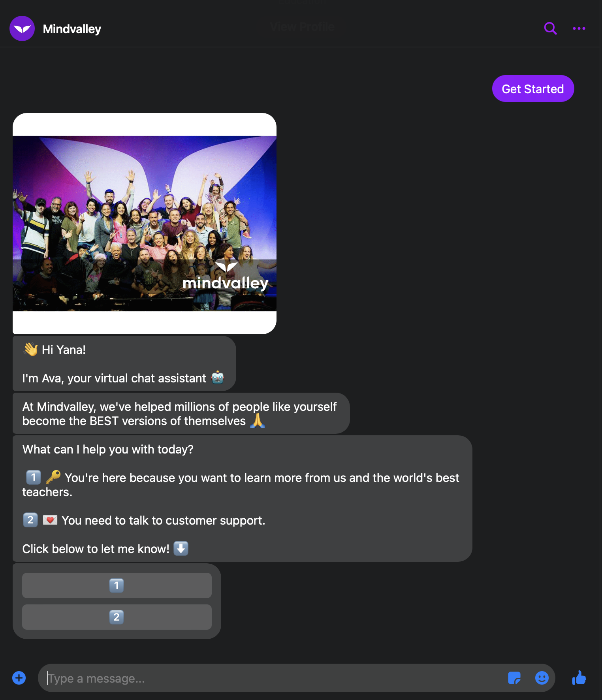The width and height of the screenshot is (602, 700).
Task: Click the faint View Profile text
Action: pyautogui.click(x=302, y=26)
